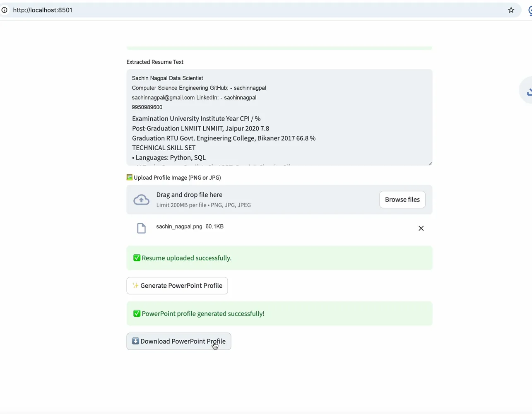The width and height of the screenshot is (532, 414).
Task: Click 'Examination University Institute Year' line
Action: pyautogui.click(x=196, y=119)
